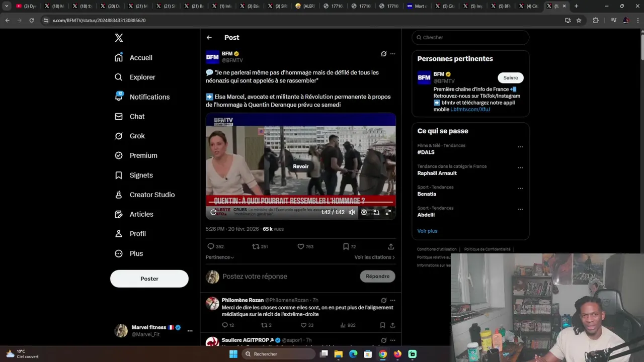This screenshot has height=362, width=644.
Task: Mute the video volume icon
Action: tap(352, 212)
